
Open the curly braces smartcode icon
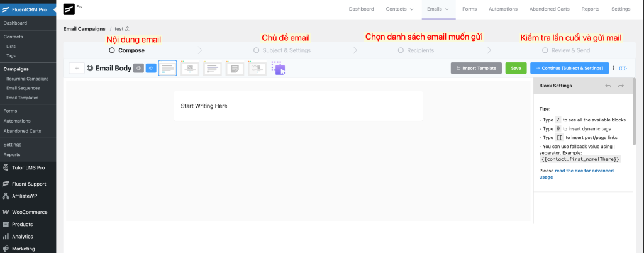click(x=623, y=68)
